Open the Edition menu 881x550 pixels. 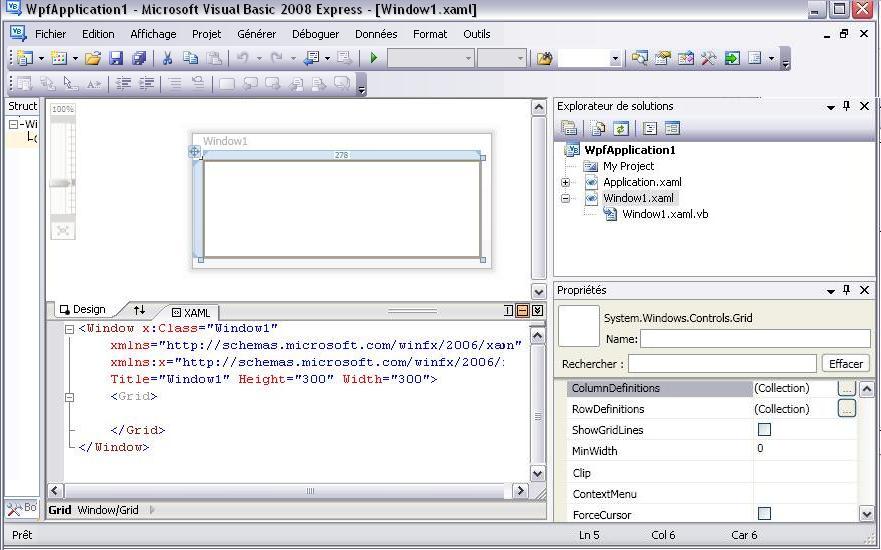[98, 34]
